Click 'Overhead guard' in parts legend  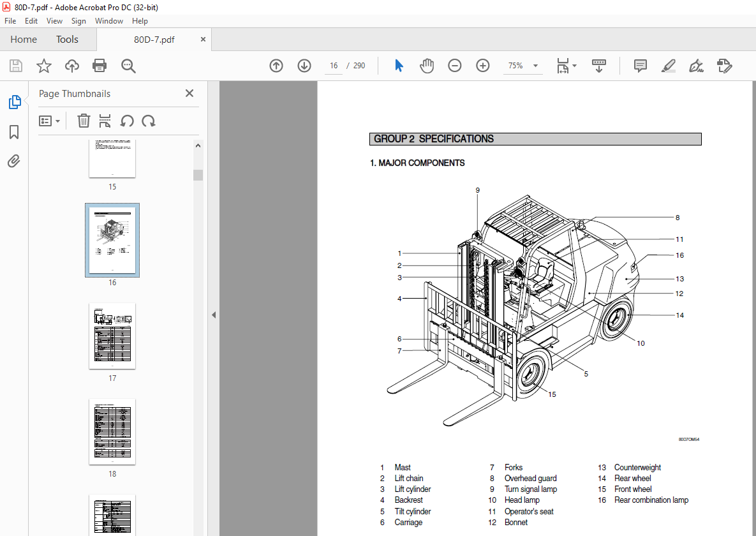click(x=530, y=478)
